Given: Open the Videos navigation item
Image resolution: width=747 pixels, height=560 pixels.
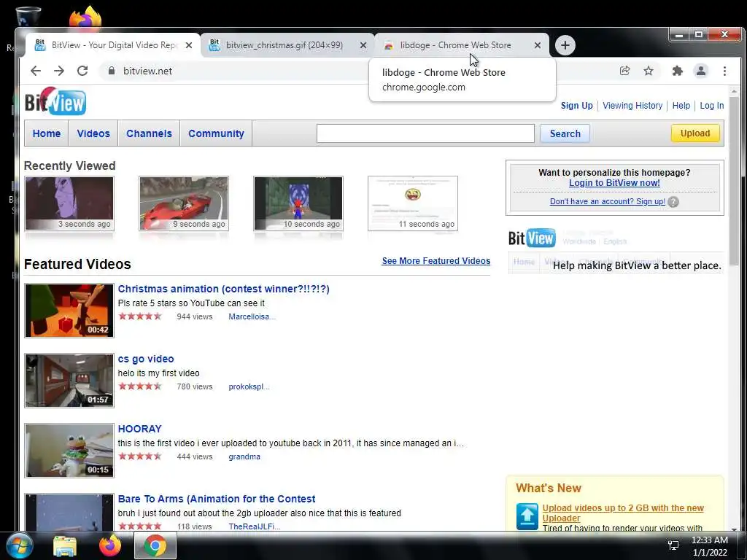Looking at the screenshot, I should [93, 133].
